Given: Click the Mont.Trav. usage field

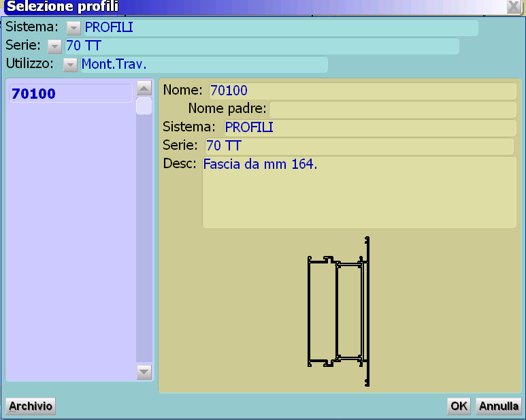Looking at the screenshot, I should tap(204, 65).
